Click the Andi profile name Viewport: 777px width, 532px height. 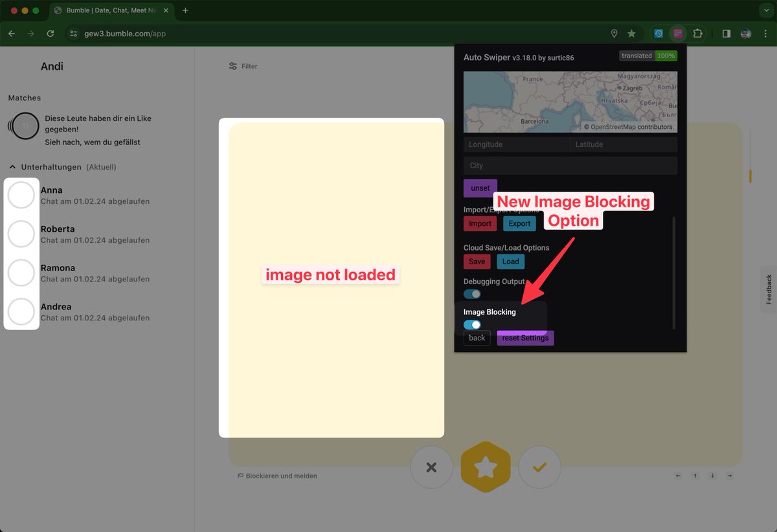(52, 66)
